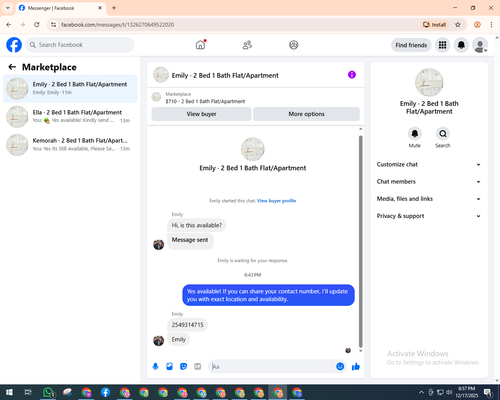
Task: Open the Menu grid icon
Action: click(442, 45)
